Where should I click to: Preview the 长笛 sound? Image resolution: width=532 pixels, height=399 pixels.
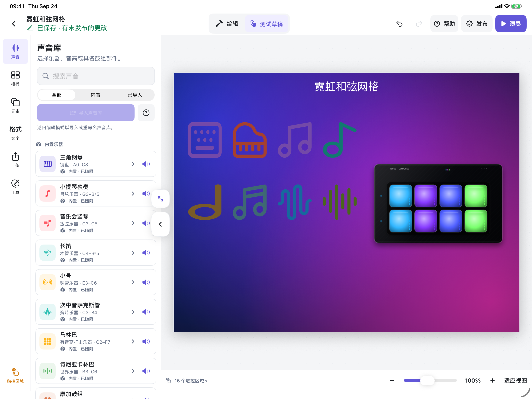pyautogui.click(x=146, y=253)
